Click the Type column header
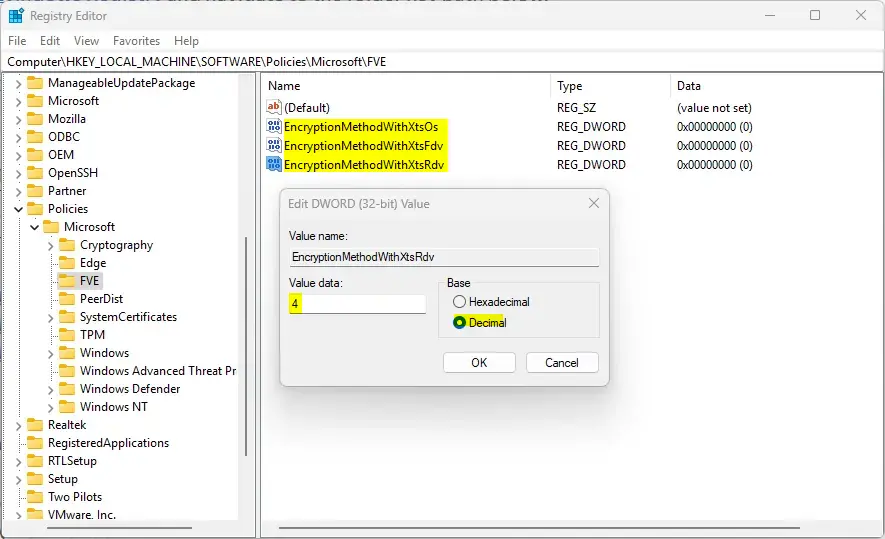 coord(611,86)
